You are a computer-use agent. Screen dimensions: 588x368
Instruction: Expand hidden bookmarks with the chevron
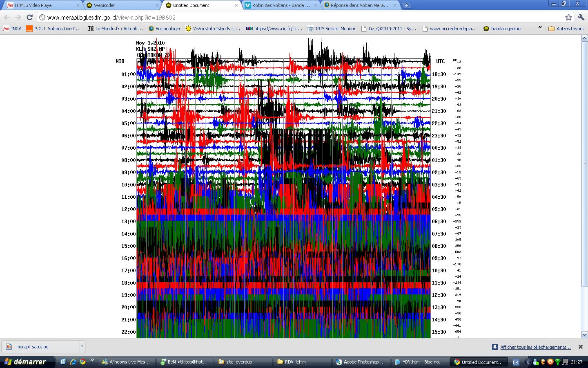point(540,27)
